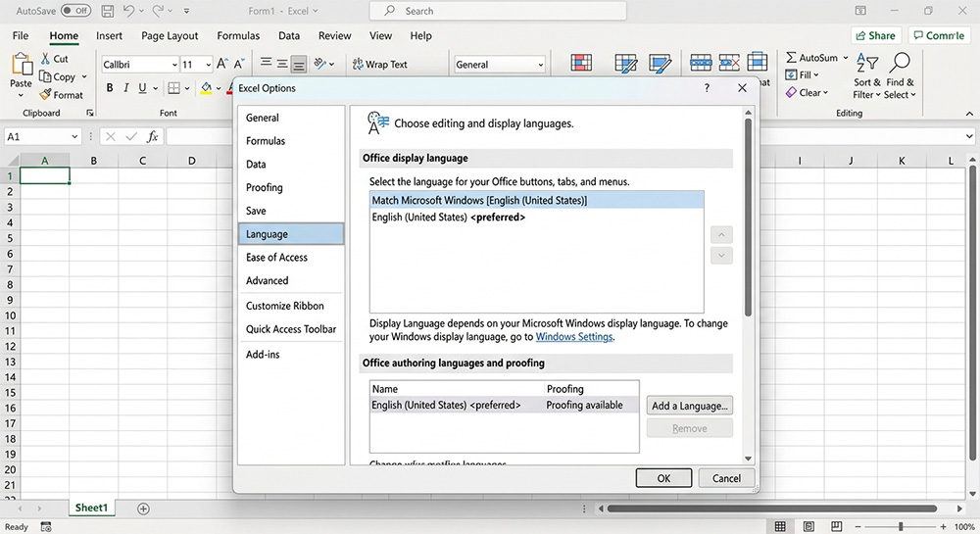The height and width of the screenshot is (534, 980).
Task: Open Find & Select magnifier
Action: click(x=900, y=75)
